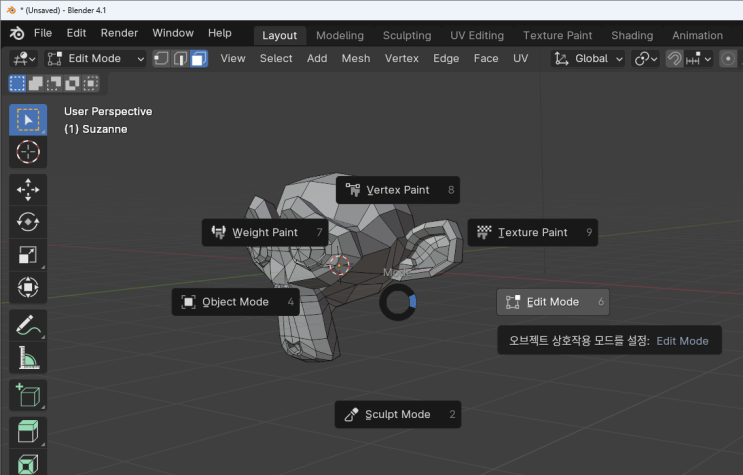Activate the 3D Cursor tool
The width and height of the screenshot is (743, 475).
28,152
